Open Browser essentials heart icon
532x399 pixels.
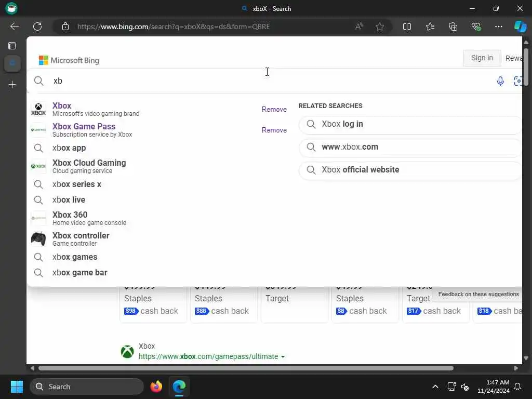[x=476, y=26]
